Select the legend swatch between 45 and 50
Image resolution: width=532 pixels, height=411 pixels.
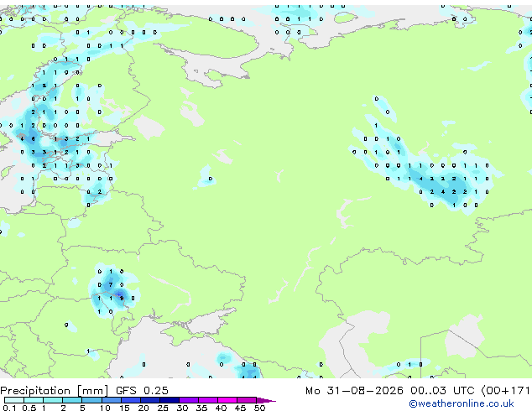247,400
